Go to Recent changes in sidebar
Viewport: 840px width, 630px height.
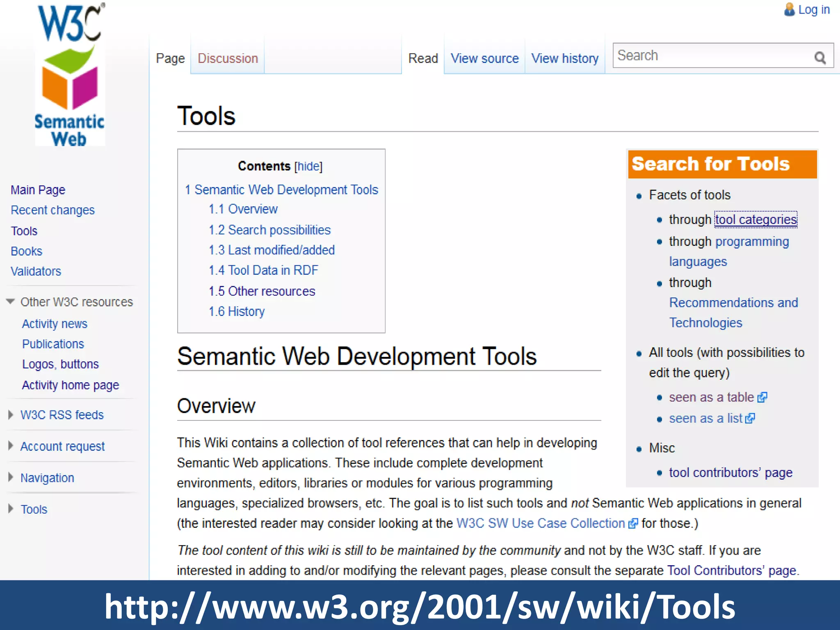point(52,210)
